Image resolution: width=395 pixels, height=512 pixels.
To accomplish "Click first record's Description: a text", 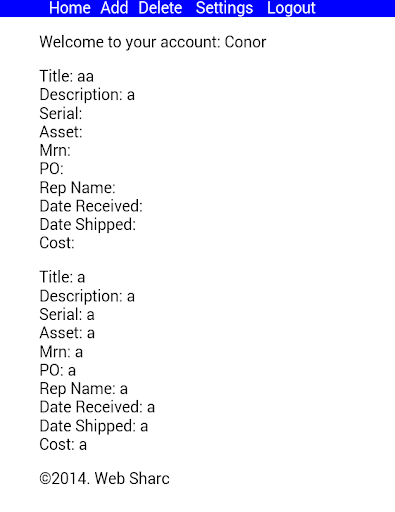I will [x=87, y=95].
